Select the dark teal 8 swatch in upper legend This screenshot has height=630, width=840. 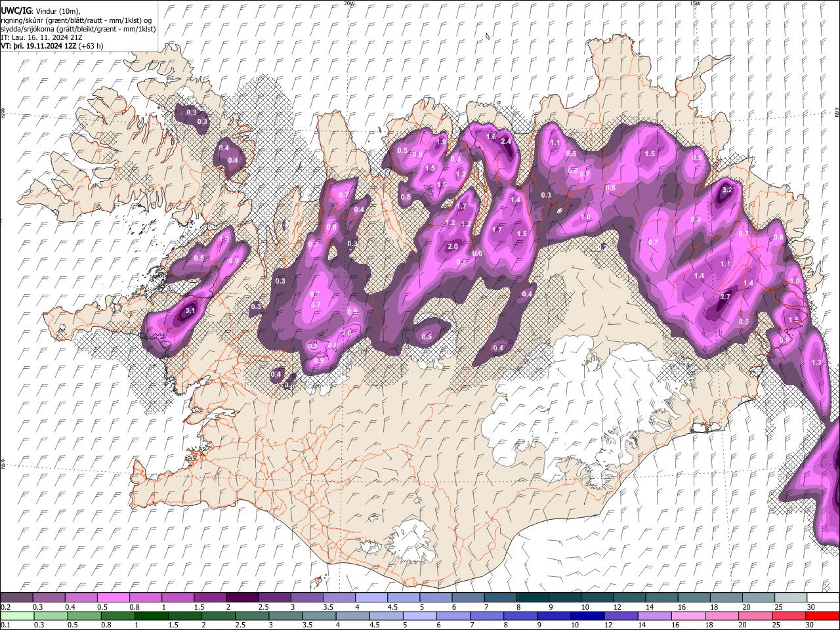pos(534,597)
